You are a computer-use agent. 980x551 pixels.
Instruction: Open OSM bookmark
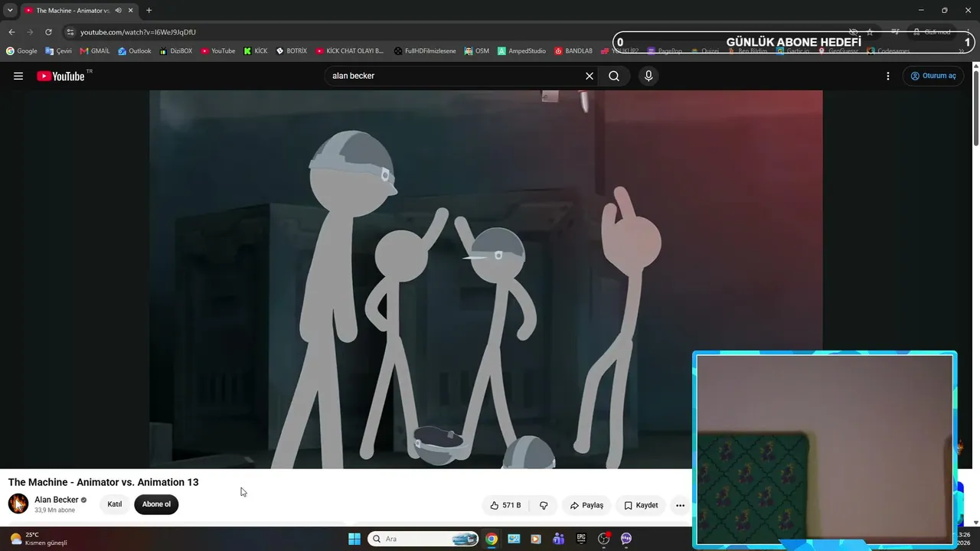click(x=477, y=51)
